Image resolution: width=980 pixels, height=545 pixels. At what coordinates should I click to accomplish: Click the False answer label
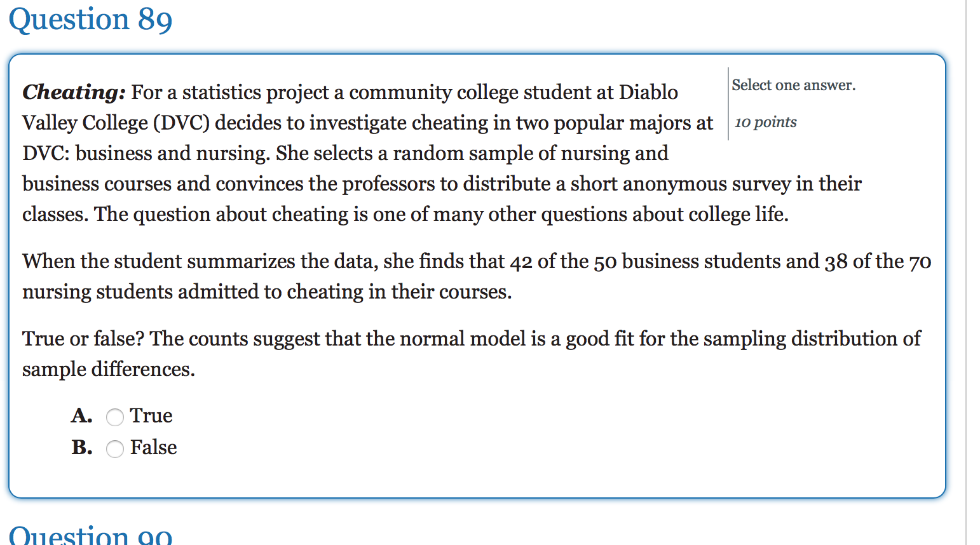(153, 447)
